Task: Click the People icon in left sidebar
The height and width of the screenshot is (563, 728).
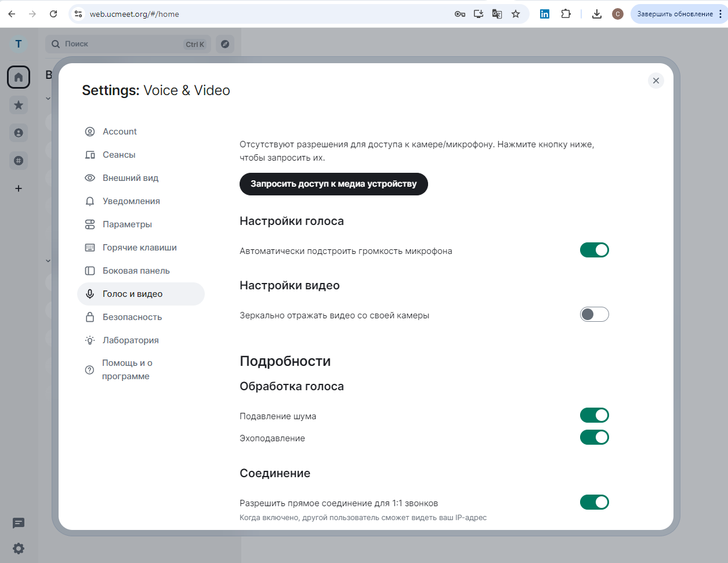Action: 19,133
